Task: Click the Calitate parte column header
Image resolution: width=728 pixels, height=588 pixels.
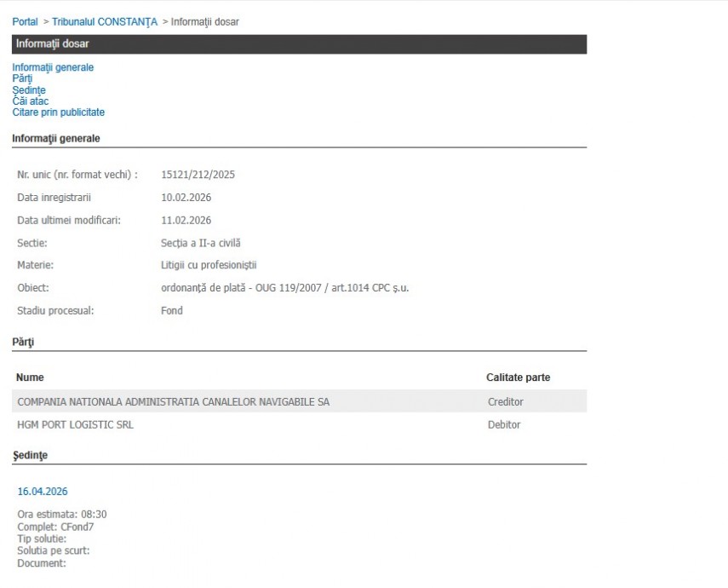Action: pos(518,377)
